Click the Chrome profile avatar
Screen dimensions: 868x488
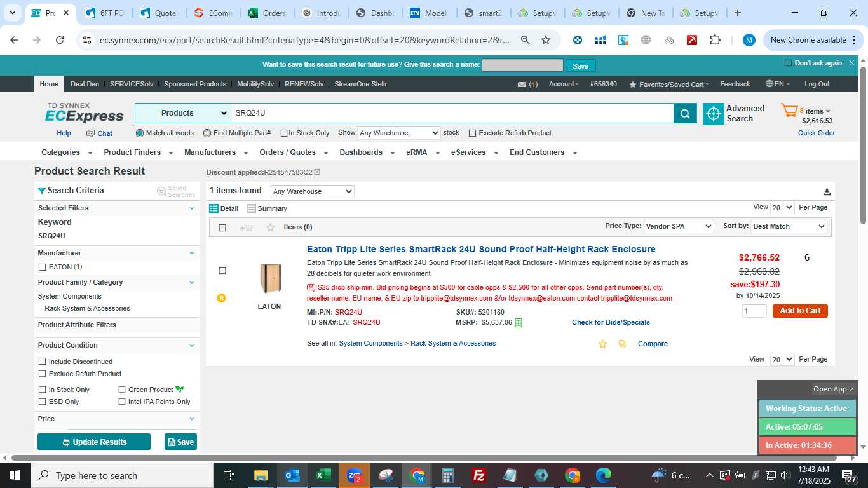pos(749,40)
